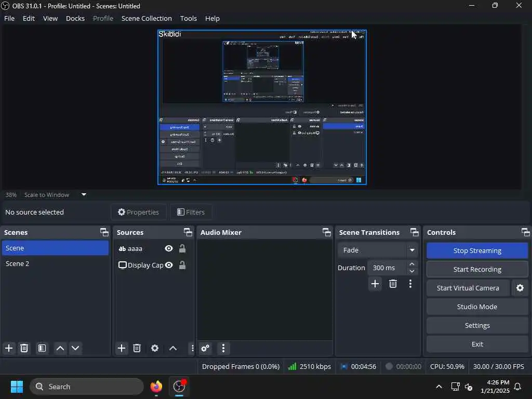Open the notifications bell in system tray
Image resolution: width=532 pixels, height=399 pixels.
click(x=517, y=387)
